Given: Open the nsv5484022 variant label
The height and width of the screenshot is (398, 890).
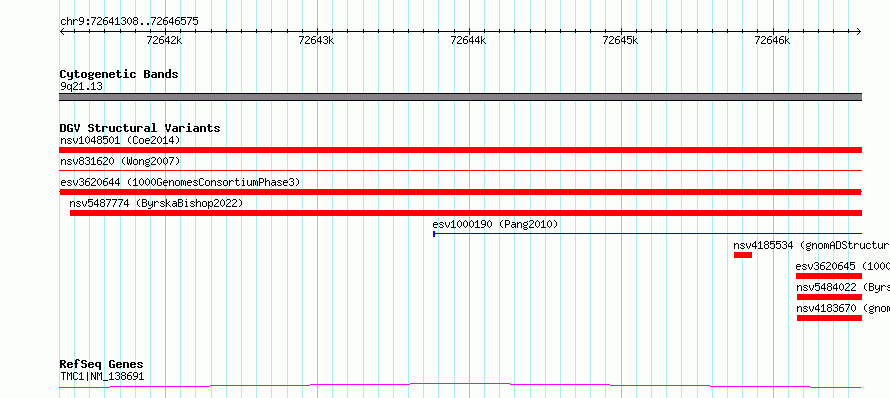Looking at the screenshot, I should tap(843, 287).
